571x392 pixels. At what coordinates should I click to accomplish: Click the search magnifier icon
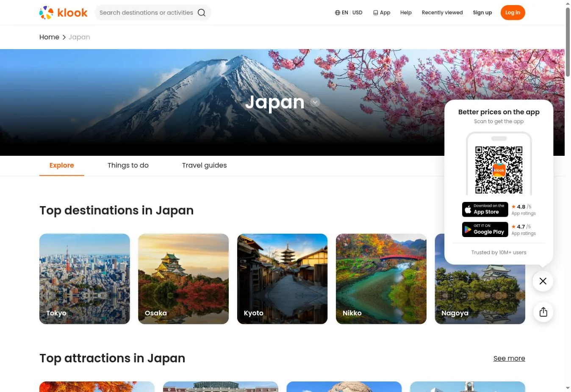(x=202, y=13)
